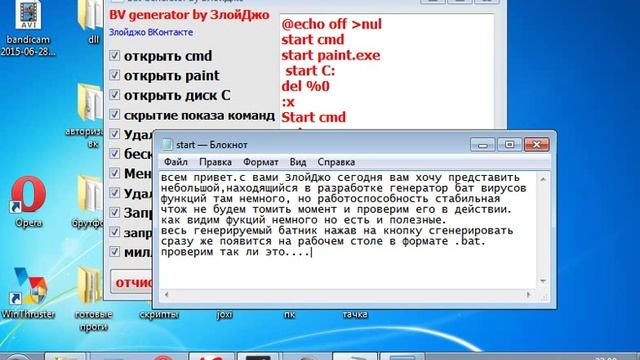The height and width of the screenshot is (360, 640).
Task: Uncheck the открыть paint checkbox
Action: click(x=115, y=75)
